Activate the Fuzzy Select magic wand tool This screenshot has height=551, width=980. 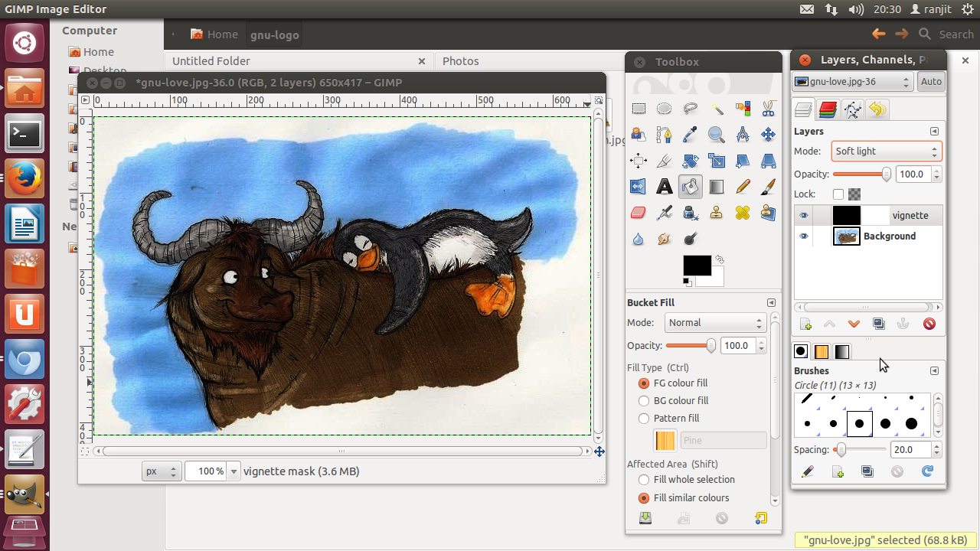pyautogui.click(x=717, y=108)
